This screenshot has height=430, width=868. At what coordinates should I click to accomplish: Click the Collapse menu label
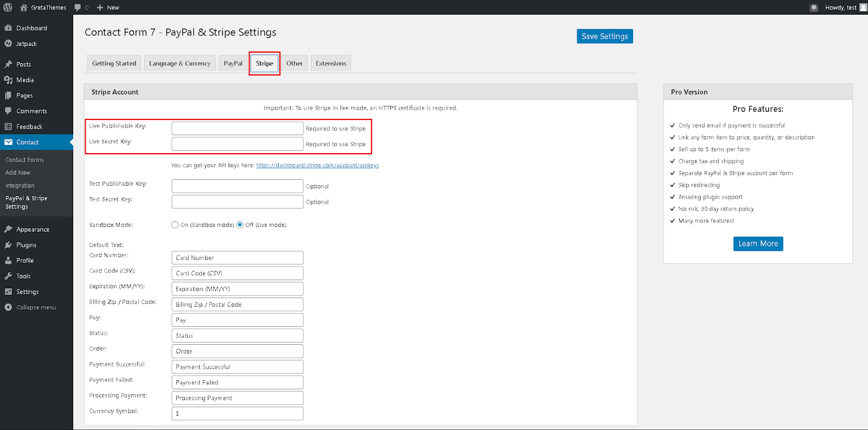click(36, 307)
